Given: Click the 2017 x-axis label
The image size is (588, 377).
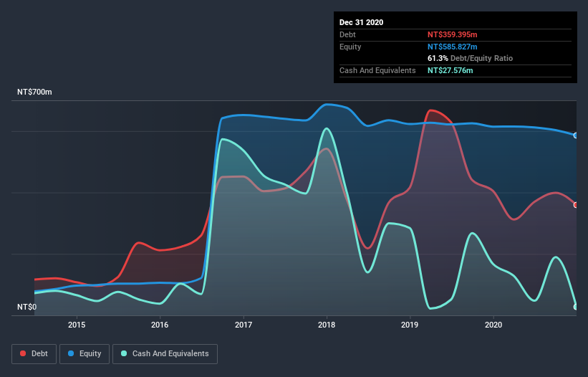Looking at the screenshot, I should [x=244, y=325].
